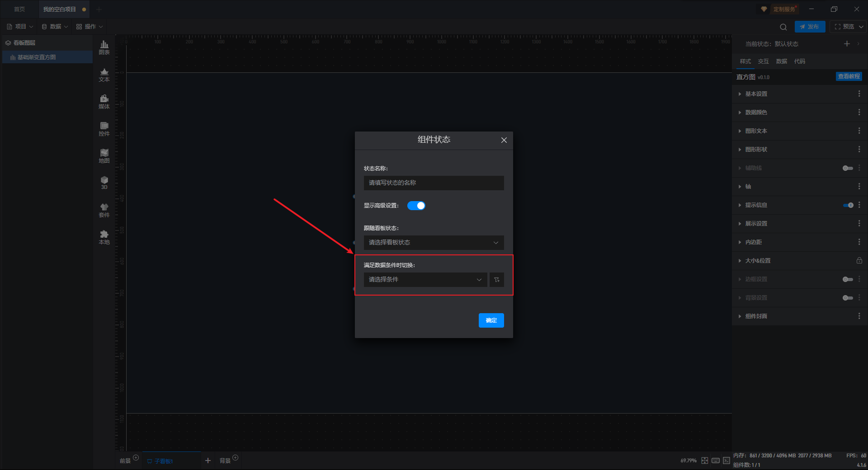Toggle the 辅助线 switch
This screenshot has width=868, height=470.
click(848, 168)
